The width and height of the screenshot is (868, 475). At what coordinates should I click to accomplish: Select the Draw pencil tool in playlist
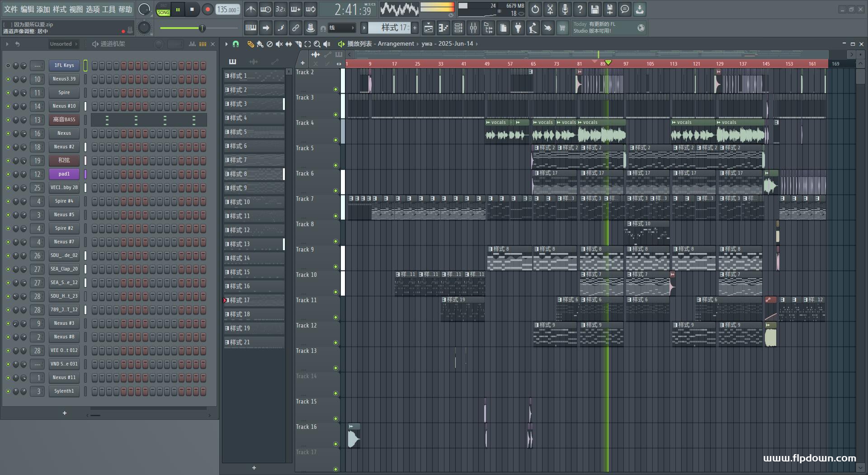(x=250, y=44)
